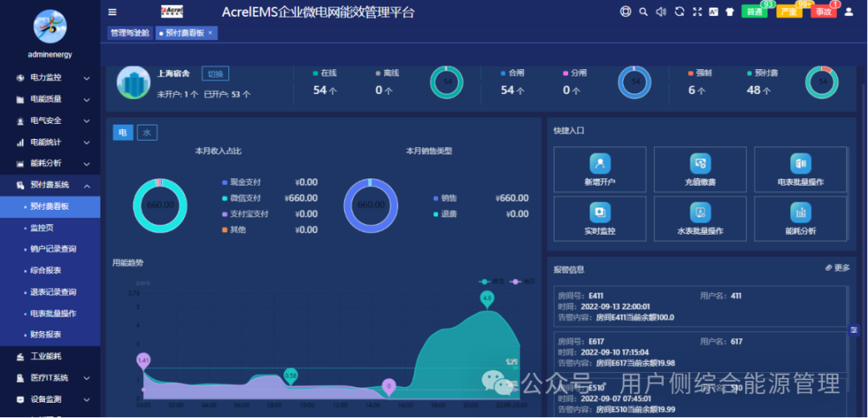Click the 切换 button beside 上海宿舍

215,74
